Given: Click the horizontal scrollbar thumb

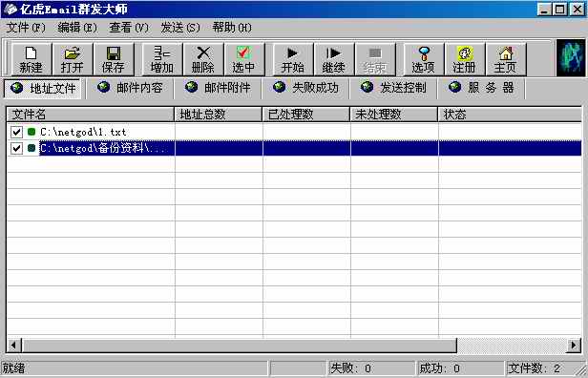Looking at the screenshot, I should (x=240, y=345).
